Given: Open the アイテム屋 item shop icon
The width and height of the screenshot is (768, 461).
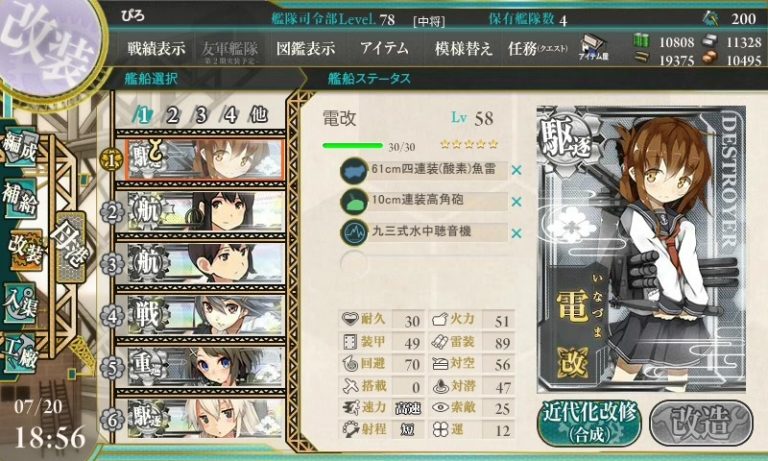Looking at the screenshot, I should click(593, 48).
